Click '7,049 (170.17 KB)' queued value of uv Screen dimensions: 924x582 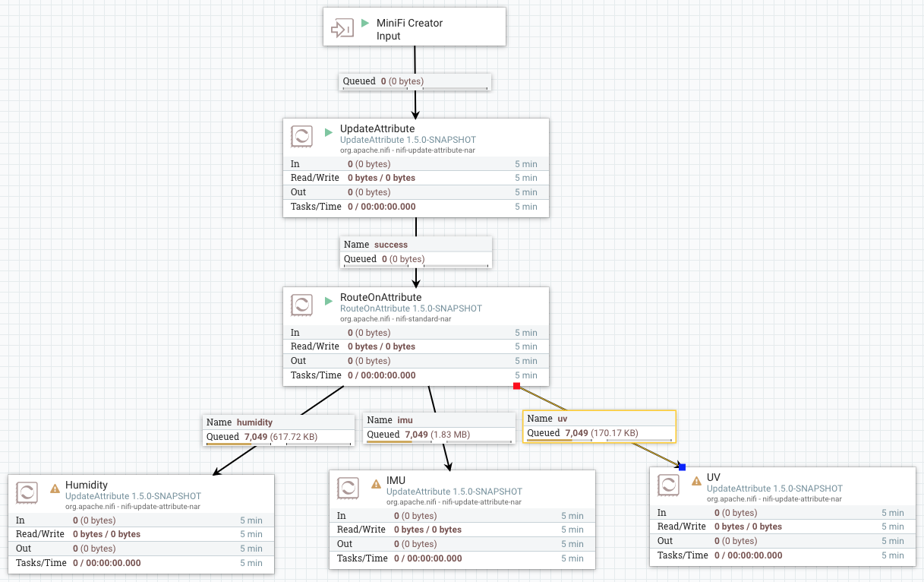(x=601, y=433)
